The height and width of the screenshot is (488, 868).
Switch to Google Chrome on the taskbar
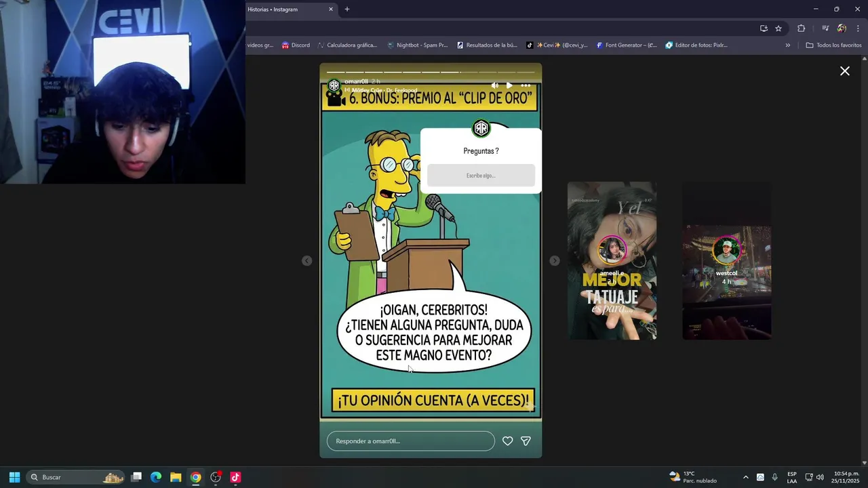coord(195,477)
